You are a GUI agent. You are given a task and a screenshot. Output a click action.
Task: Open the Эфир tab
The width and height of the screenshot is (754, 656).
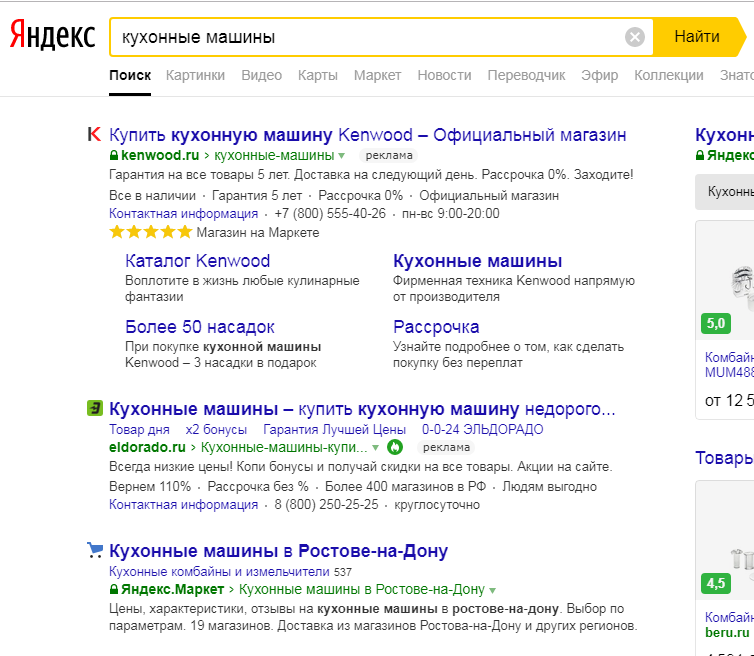[x=599, y=76]
